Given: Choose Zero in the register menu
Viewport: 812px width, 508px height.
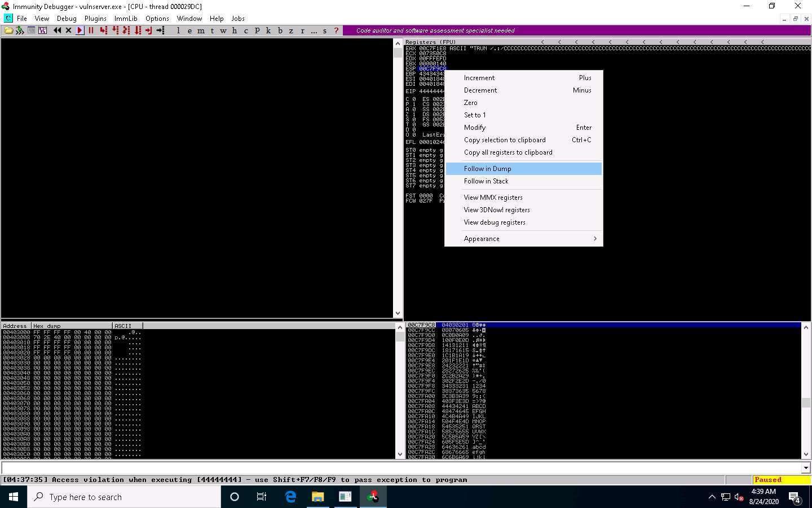Looking at the screenshot, I should [524, 103].
